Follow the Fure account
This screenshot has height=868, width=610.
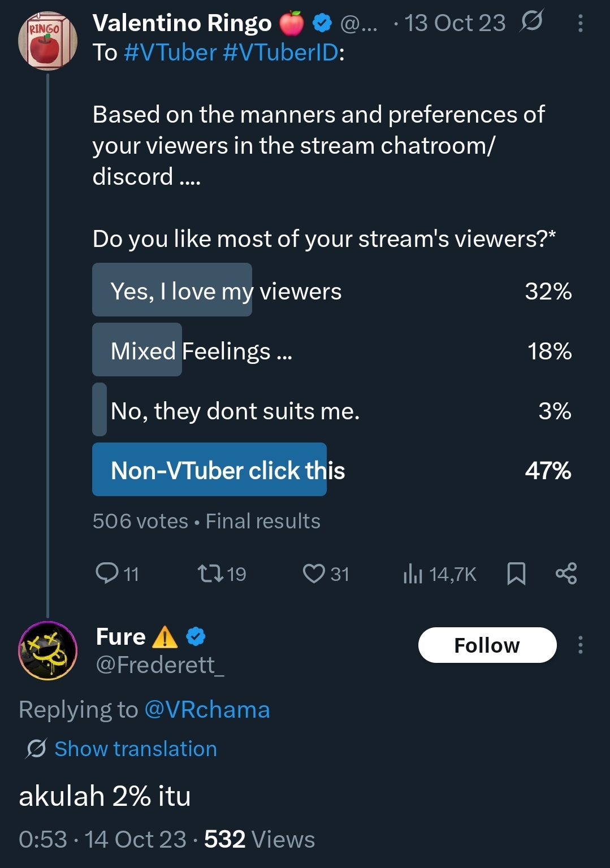coord(487,645)
